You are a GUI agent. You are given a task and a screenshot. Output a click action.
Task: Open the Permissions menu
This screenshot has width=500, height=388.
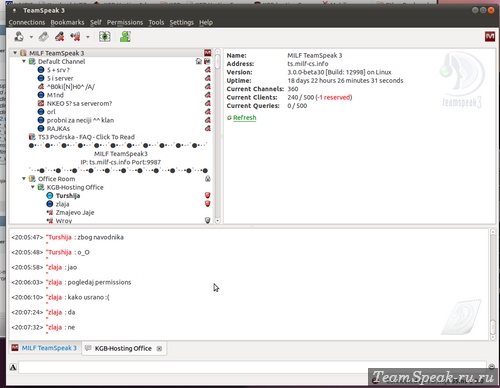125,22
